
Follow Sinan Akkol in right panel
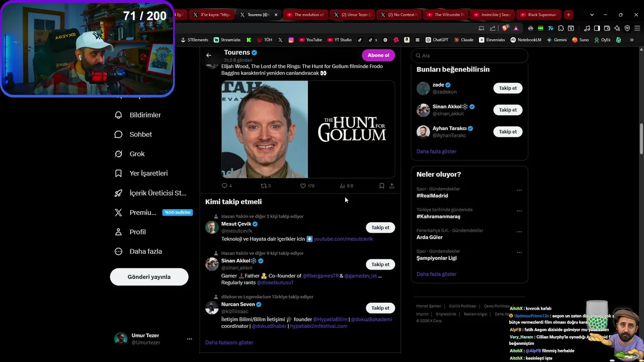point(508,110)
